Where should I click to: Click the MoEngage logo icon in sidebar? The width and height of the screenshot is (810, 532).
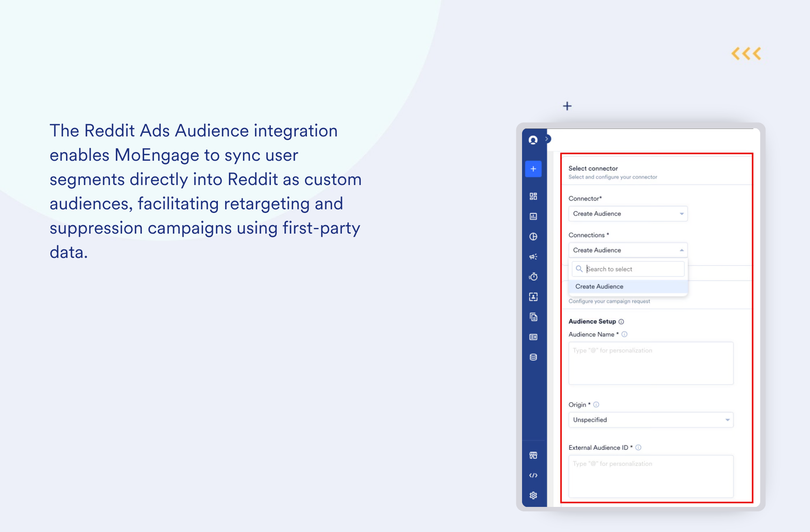pyautogui.click(x=533, y=140)
